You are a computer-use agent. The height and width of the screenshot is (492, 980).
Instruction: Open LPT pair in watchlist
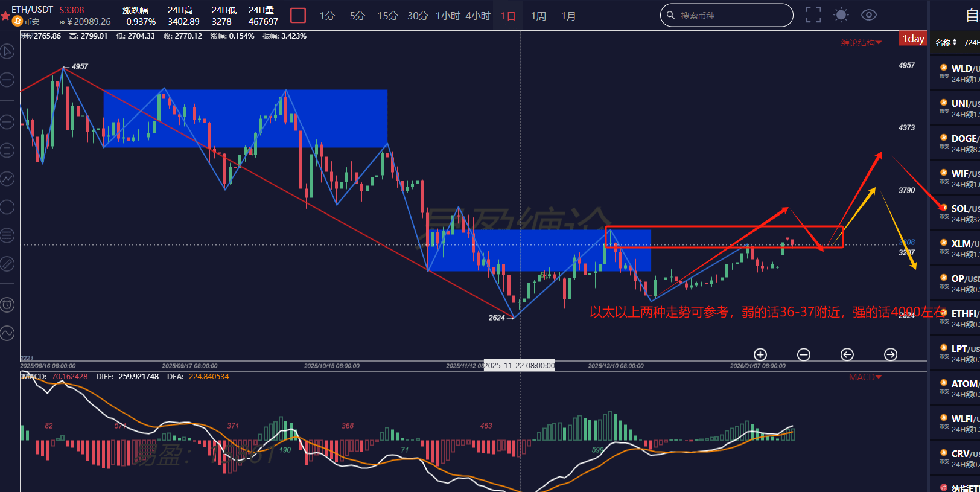(x=955, y=354)
